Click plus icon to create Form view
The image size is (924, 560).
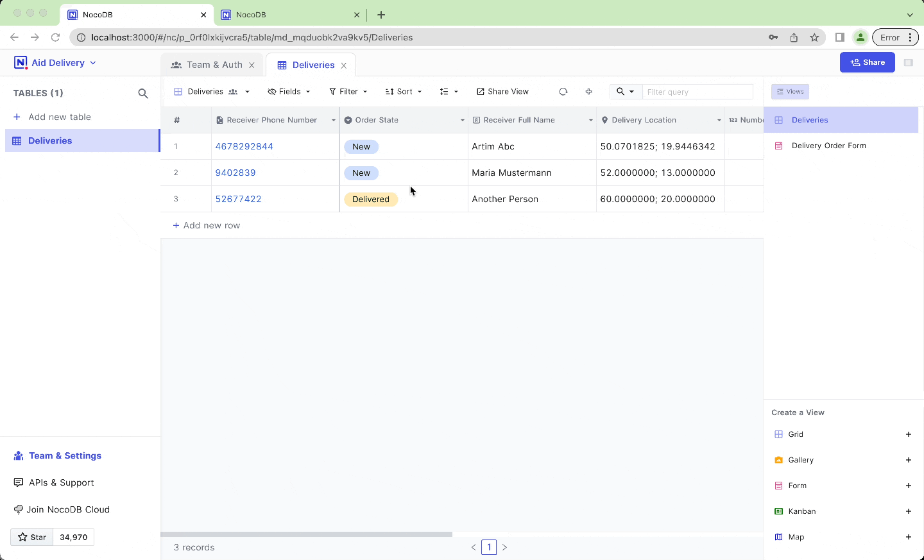click(909, 486)
